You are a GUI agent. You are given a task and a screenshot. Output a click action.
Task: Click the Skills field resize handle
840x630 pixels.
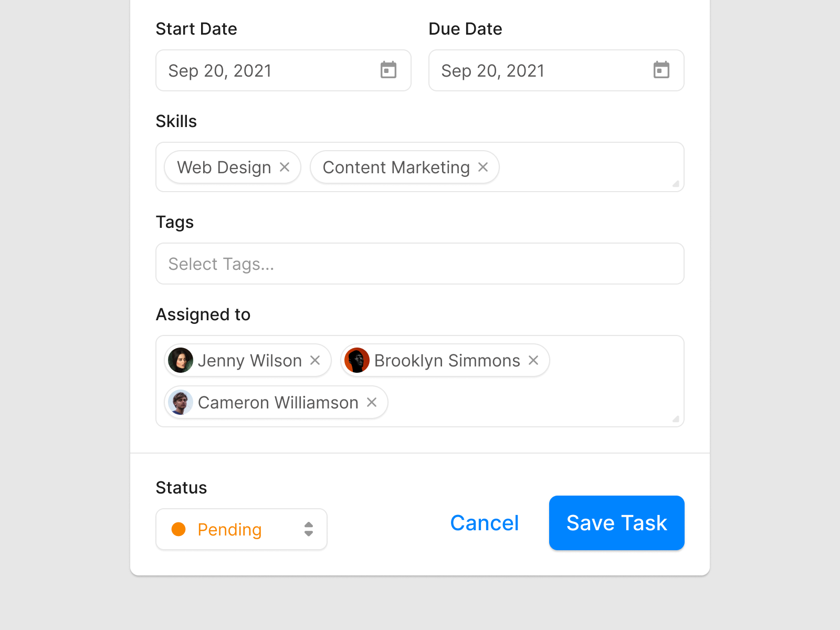pos(676,184)
